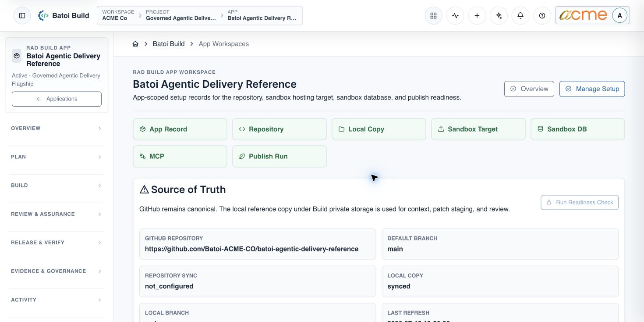This screenshot has height=322, width=644.
Task: Click the Manage Setup button
Action: click(x=592, y=89)
